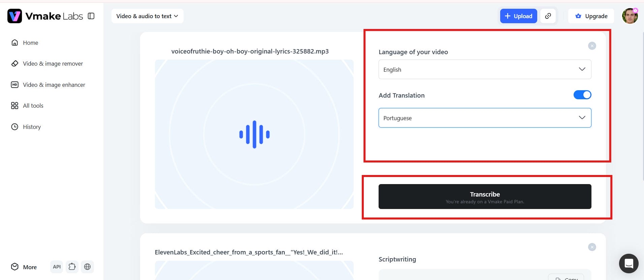
Task: Turn off Add Translation switch
Action: 582,95
